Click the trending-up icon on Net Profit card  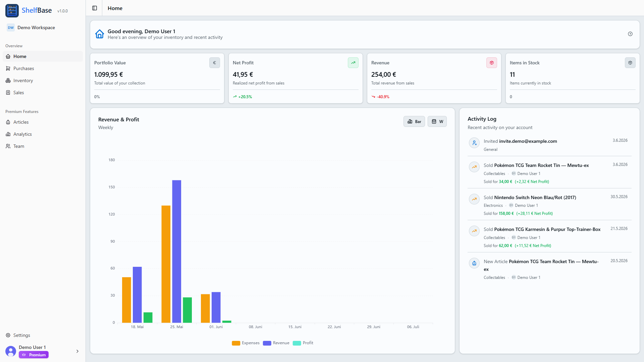(x=353, y=63)
